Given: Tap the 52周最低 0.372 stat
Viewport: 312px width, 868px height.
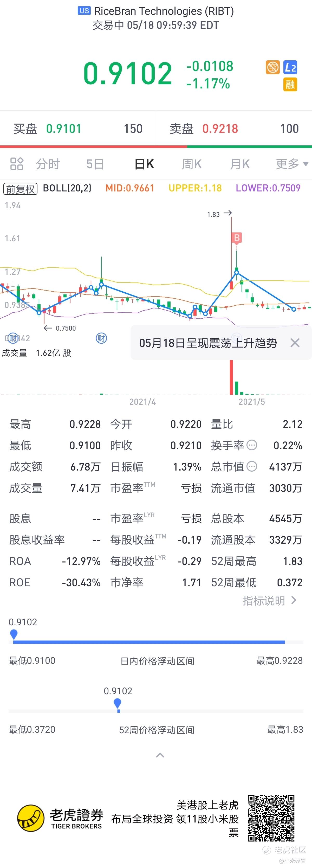Looking at the screenshot, I should (x=257, y=582).
